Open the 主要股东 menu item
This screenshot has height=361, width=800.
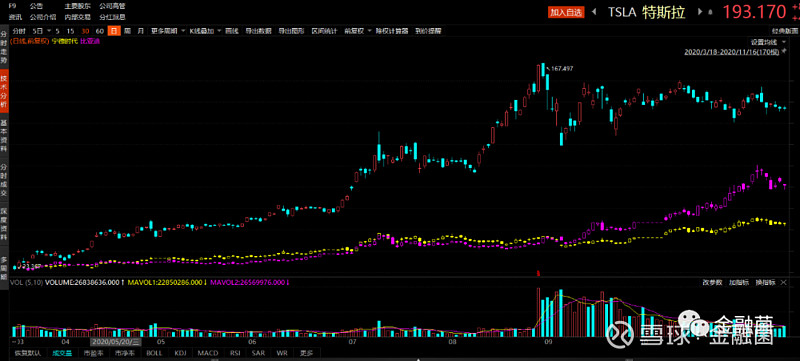point(78,6)
